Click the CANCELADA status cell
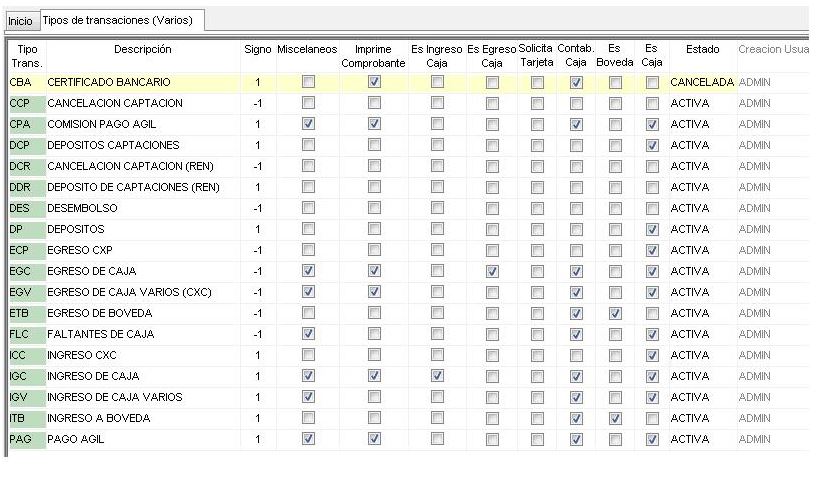Screen dimensions: 832x481 tap(703, 82)
